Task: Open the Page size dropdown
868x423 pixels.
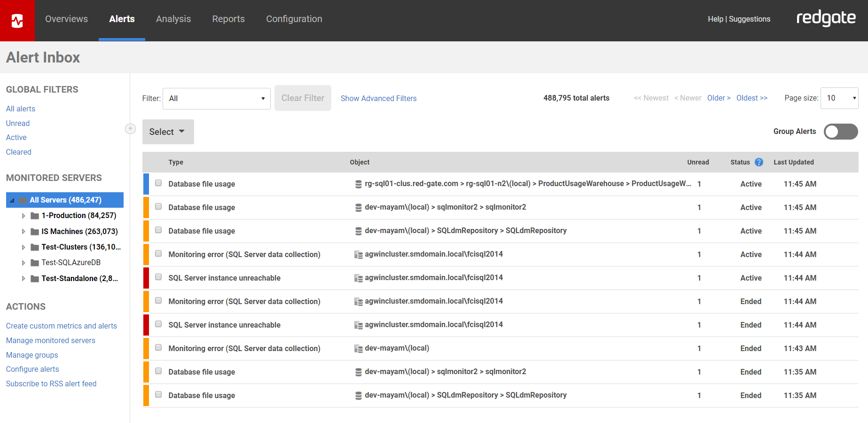Action: tap(839, 98)
